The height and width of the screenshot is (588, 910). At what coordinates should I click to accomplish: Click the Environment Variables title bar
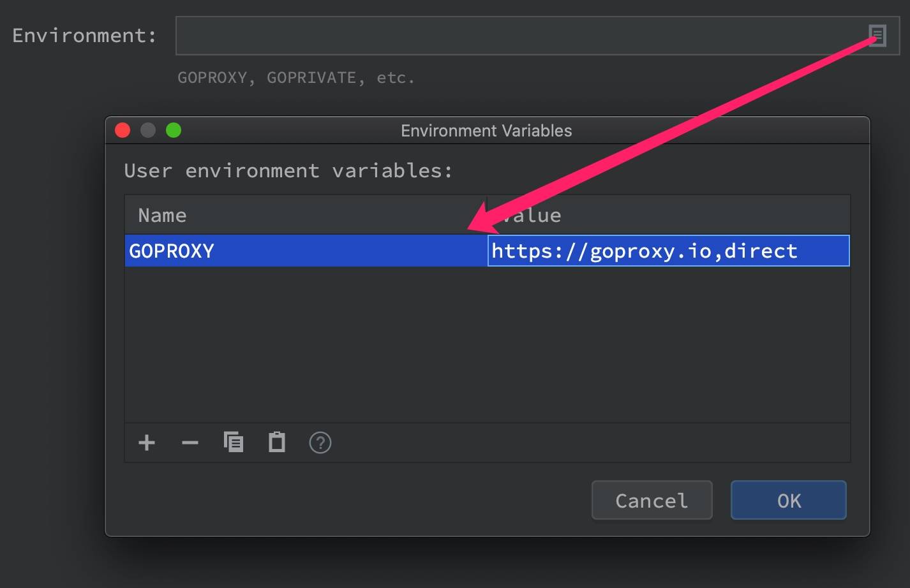(486, 131)
